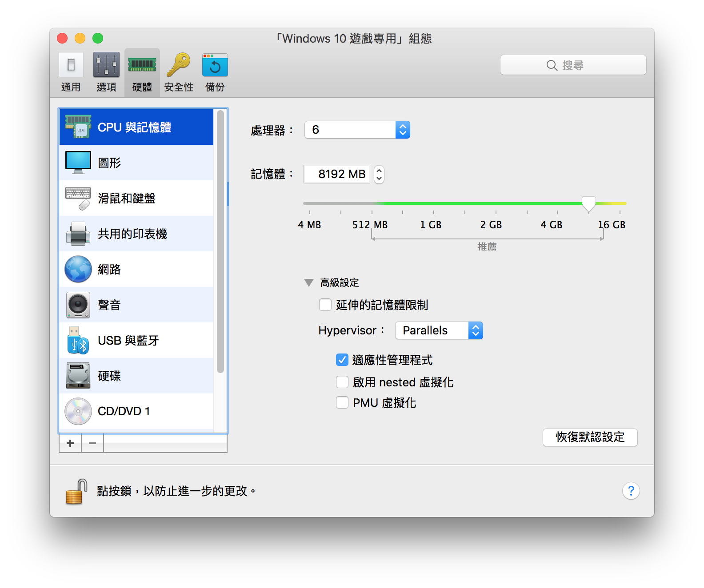Image resolution: width=704 pixels, height=588 pixels.
Task: Open the 硬碟 (Hard disk) item
Action: (x=136, y=376)
